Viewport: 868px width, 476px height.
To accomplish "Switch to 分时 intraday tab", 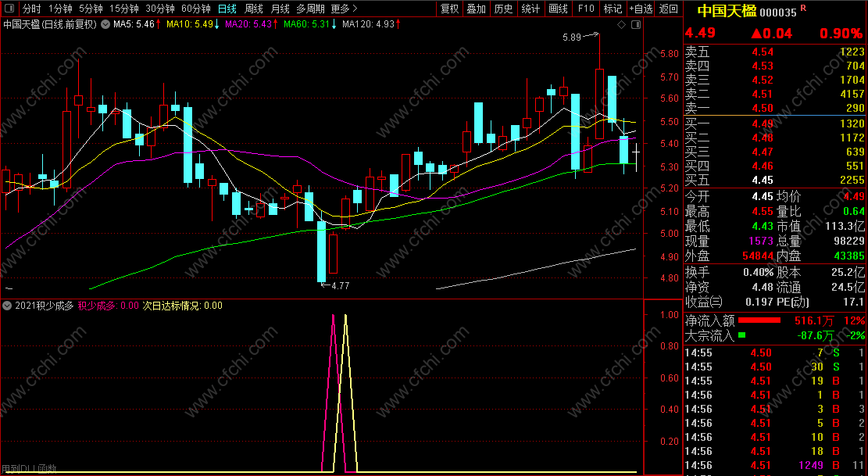I will pos(32,9).
